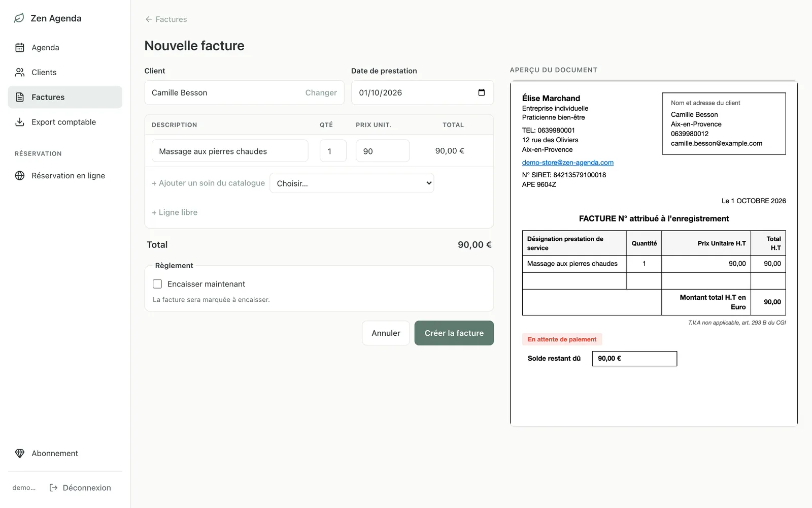Open Réservation en ligne page

(x=65, y=176)
